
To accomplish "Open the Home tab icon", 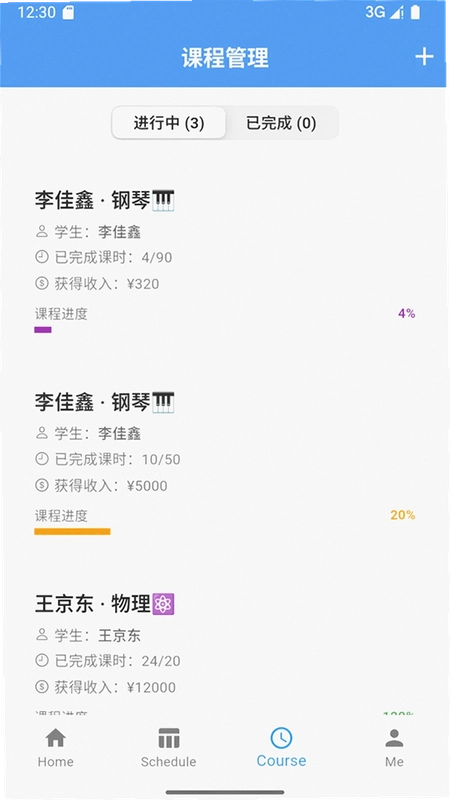I will point(56,738).
